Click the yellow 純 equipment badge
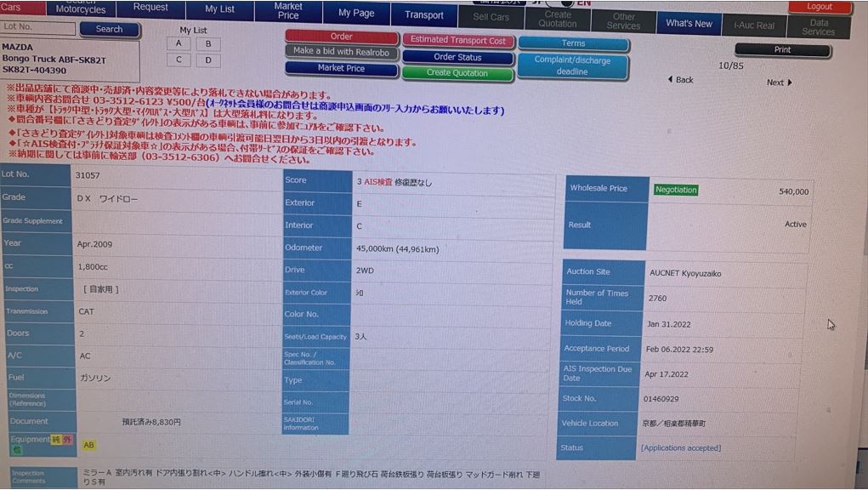The image size is (868, 490). (x=56, y=439)
